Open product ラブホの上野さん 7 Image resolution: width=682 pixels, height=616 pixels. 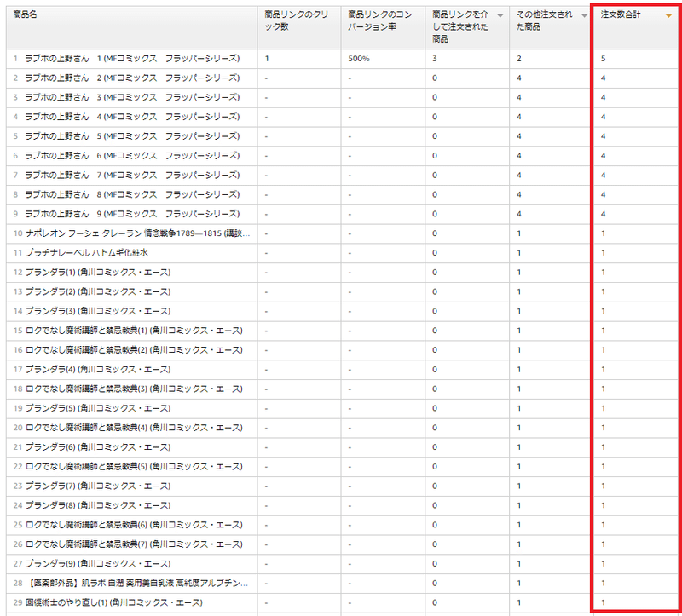coord(132,175)
